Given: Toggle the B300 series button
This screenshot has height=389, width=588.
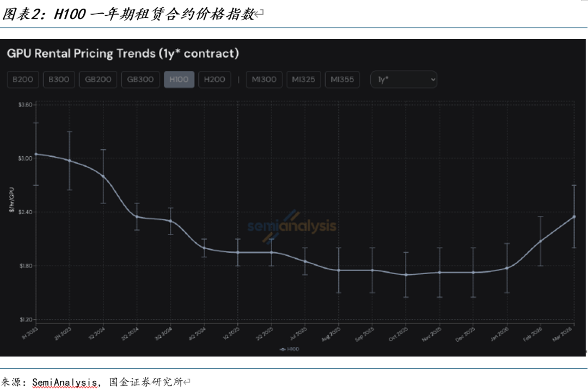Looking at the screenshot, I should click(59, 79).
